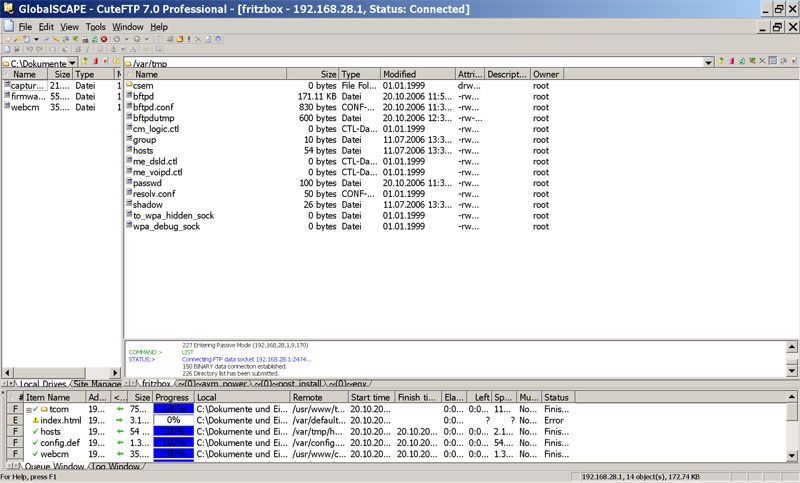Go up one folder in local pane
800x483 pixels.
pyautogui.click(x=85, y=61)
